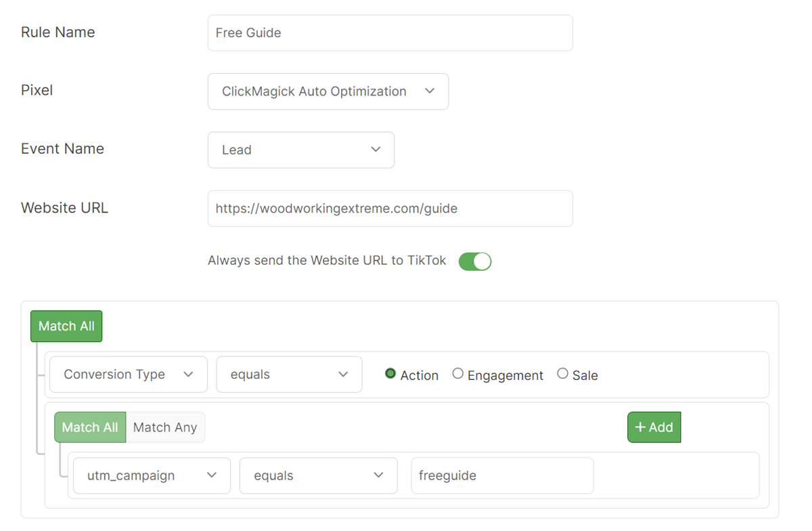Image resolution: width=812 pixels, height=531 pixels.
Task: Click the plus icon on Add button
Action: (x=640, y=427)
